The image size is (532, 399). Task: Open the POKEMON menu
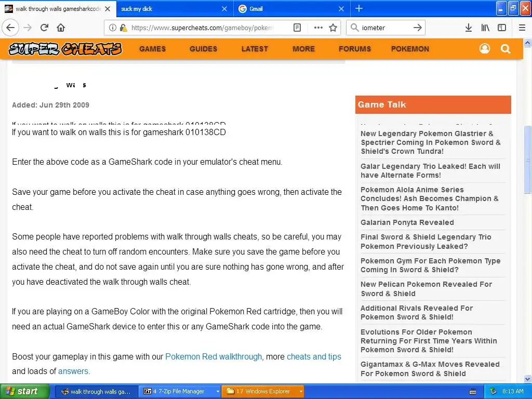(x=410, y=49)
